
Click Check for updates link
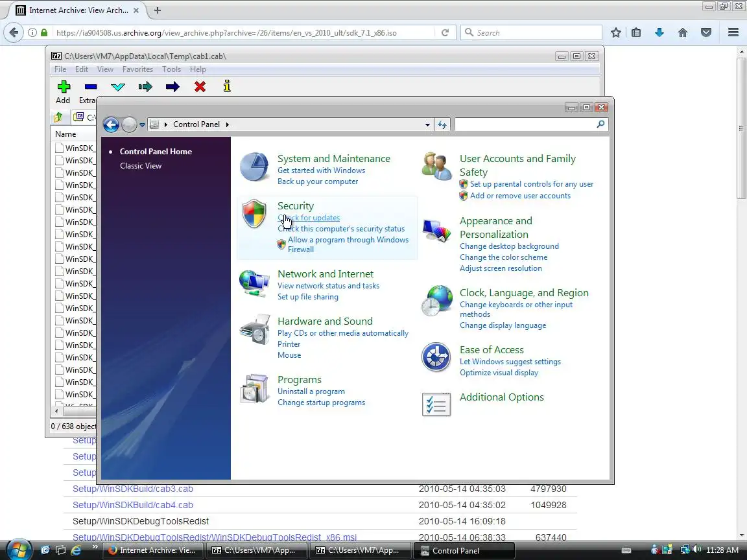coord(309,218)
